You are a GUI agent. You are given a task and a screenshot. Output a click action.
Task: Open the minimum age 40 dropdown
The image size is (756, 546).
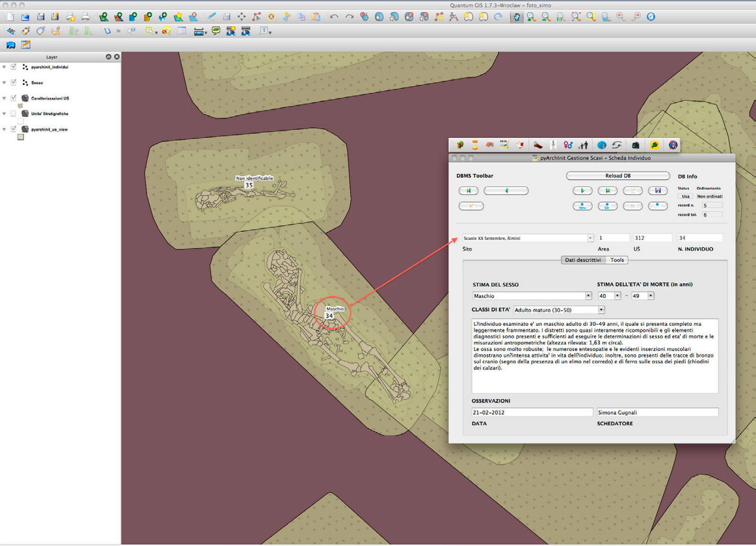point(617,296)
